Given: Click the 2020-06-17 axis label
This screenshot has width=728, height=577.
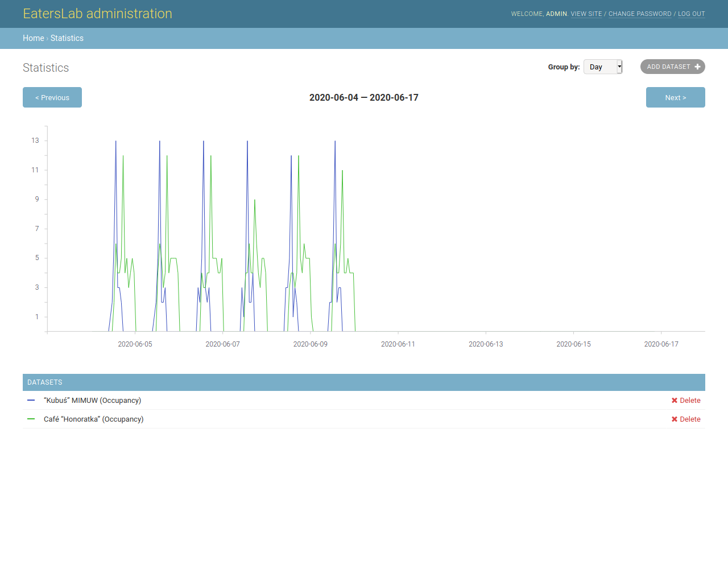Looking at the screenshot, I should pos(661,344).
